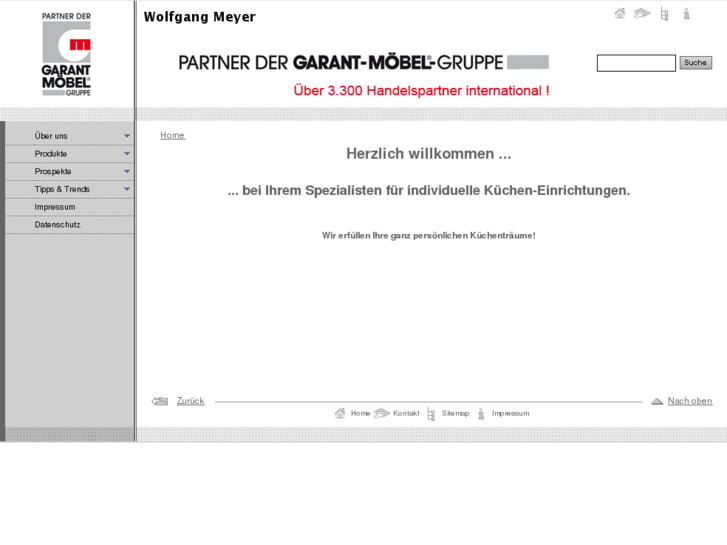Follow the Home breadcrumb link
This screenshot has height=545, width=727.
pyautogui.click(x=172, y=135)
